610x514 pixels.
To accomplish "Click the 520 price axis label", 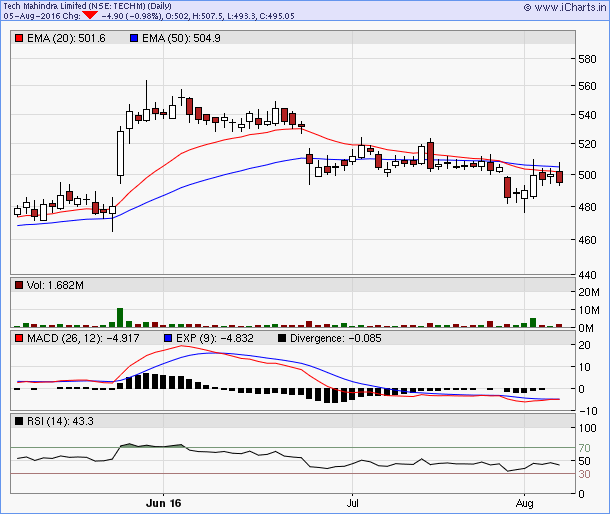I will (587, 144).
